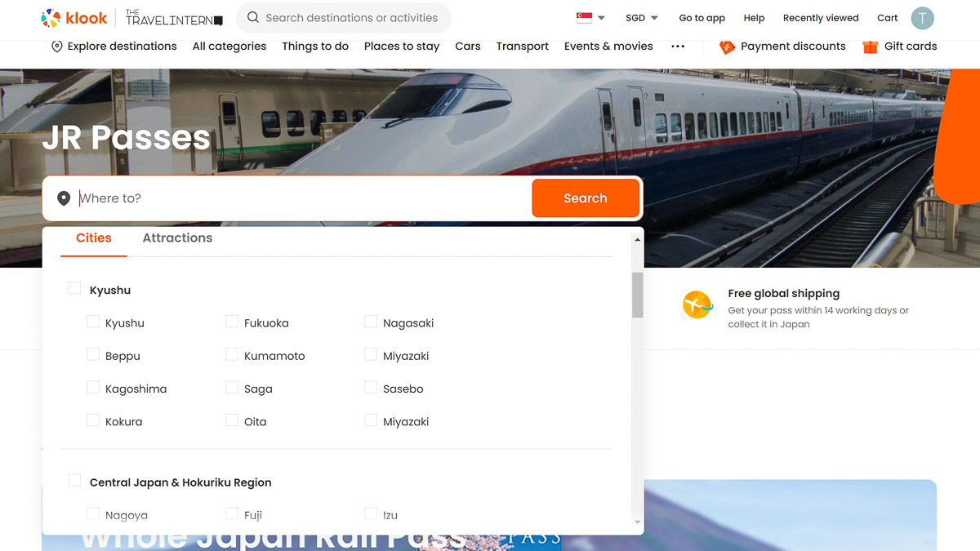This screenshot has width=980, height=551.
Task: Click the Payment discounts tag icon
Action: click(x=727, y=47)
